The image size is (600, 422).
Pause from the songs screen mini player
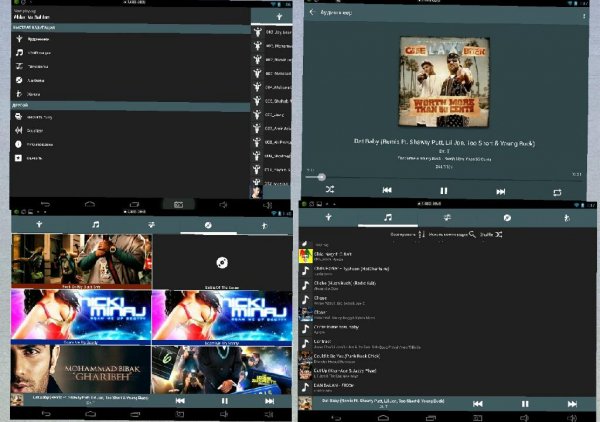click(525, 404)
